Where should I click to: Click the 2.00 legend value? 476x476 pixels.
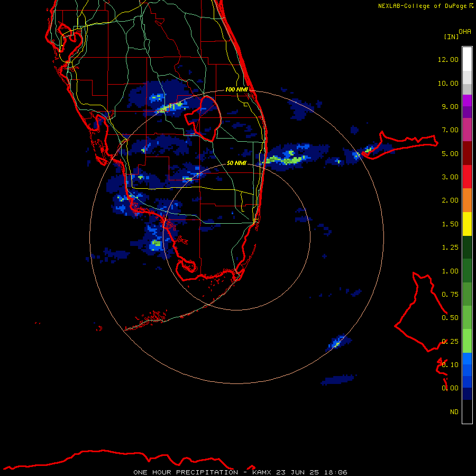450,200
